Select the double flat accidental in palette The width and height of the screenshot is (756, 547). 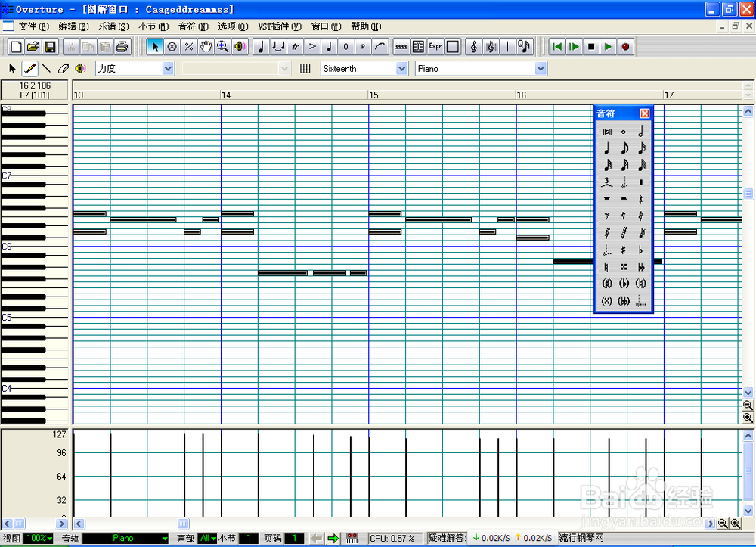(641, 267)
